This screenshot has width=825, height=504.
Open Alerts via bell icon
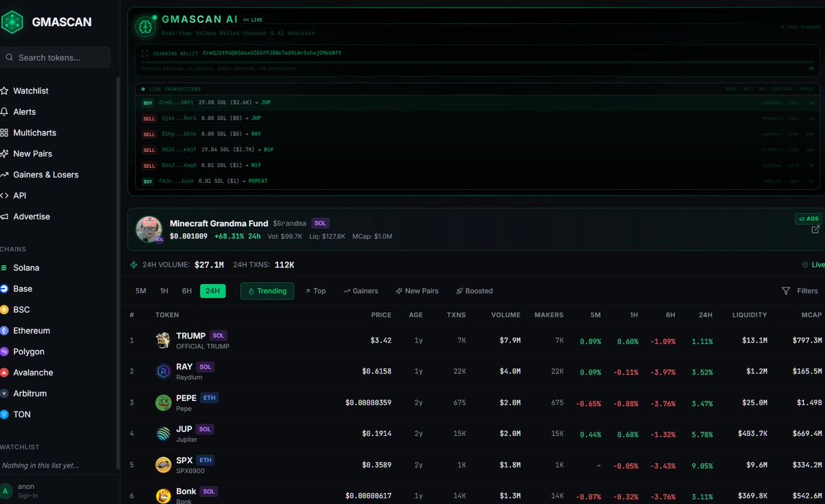[4, 111]
